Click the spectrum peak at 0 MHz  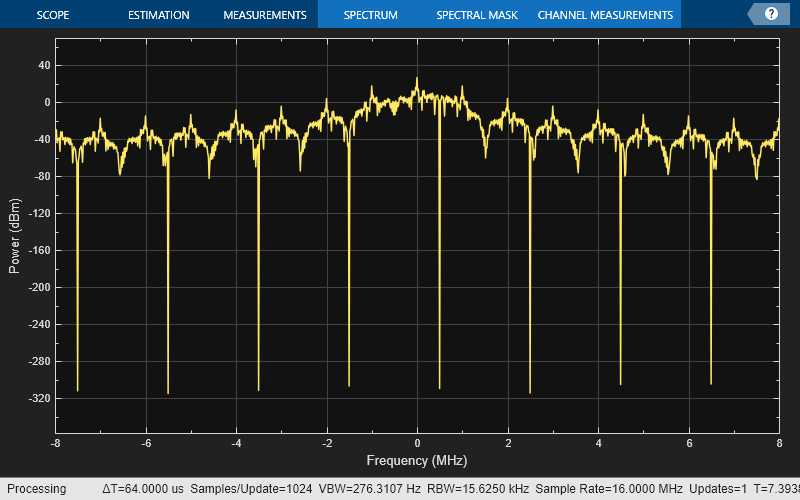pos(417,80)
